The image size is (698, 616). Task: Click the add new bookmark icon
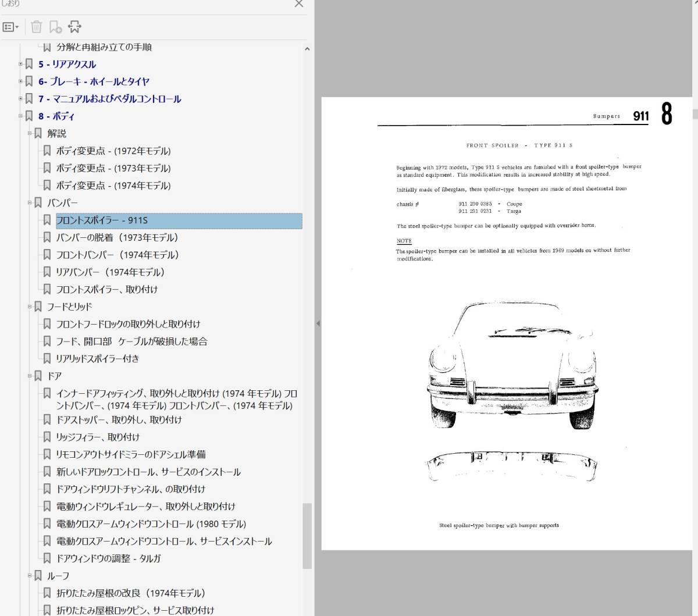point(55,27)
